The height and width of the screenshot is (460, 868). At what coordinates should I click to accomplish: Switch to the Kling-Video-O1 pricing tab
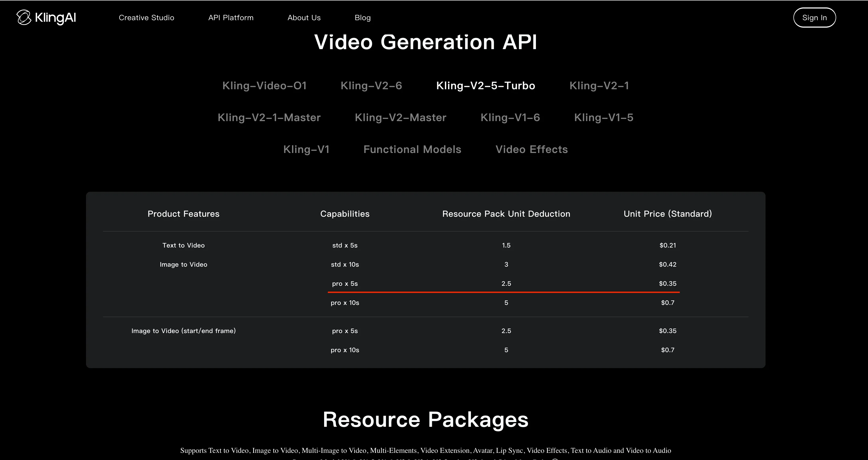[265, 86]
